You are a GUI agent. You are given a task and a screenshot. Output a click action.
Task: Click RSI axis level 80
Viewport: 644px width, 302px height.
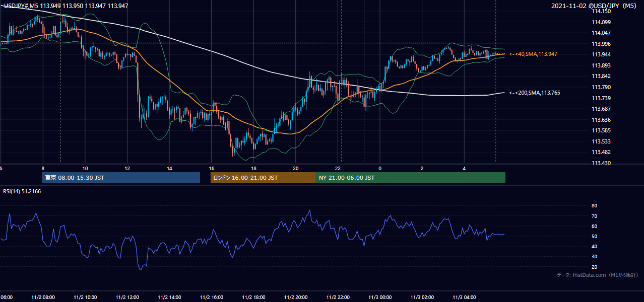pos(594,206)
